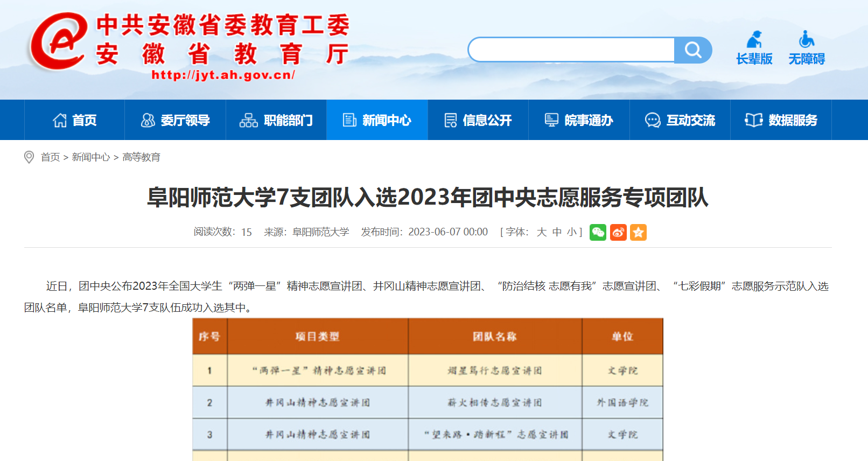Click in the search input field

[x=572, y=50]
